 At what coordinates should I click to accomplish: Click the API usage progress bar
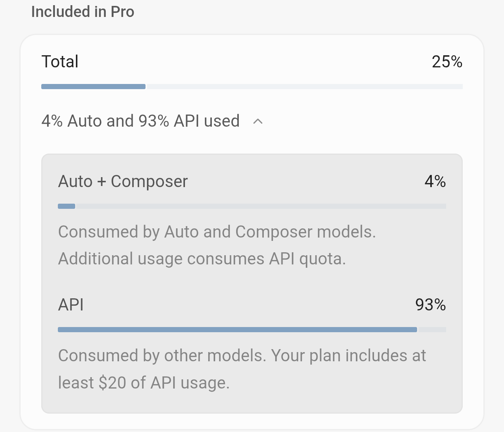point(252,330)
